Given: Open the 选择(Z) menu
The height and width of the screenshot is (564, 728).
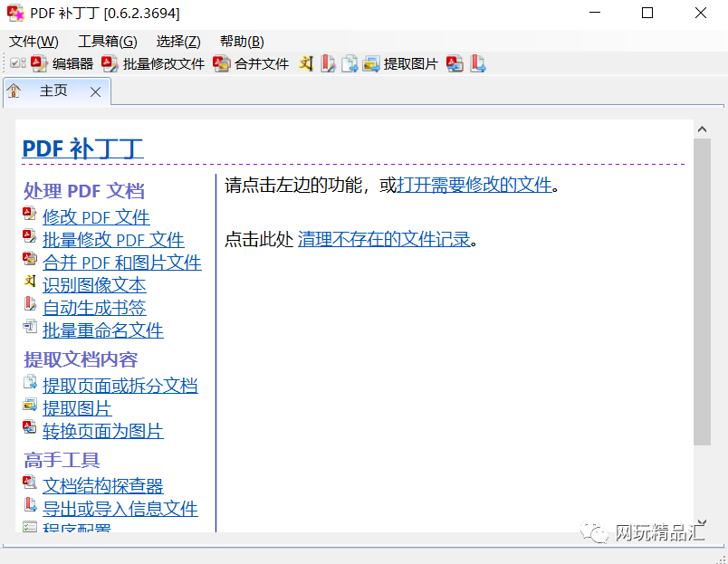Looking at the screenshot, I should point(178,42).
